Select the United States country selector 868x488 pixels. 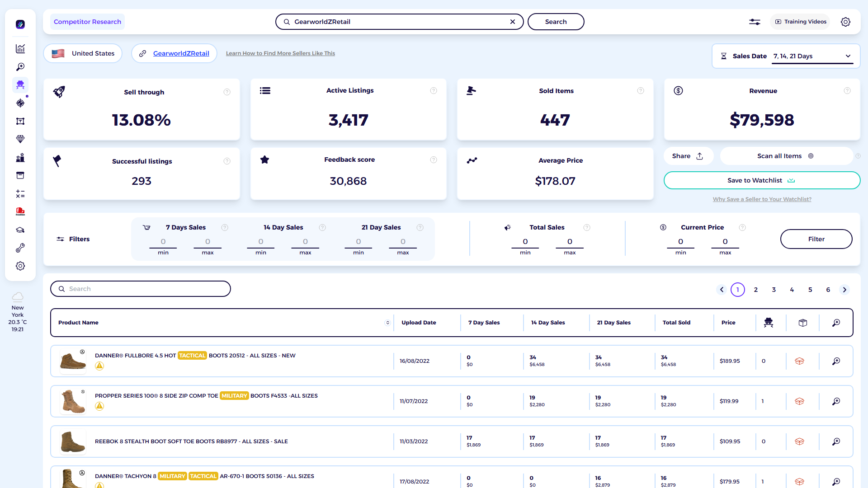[83, 53]
